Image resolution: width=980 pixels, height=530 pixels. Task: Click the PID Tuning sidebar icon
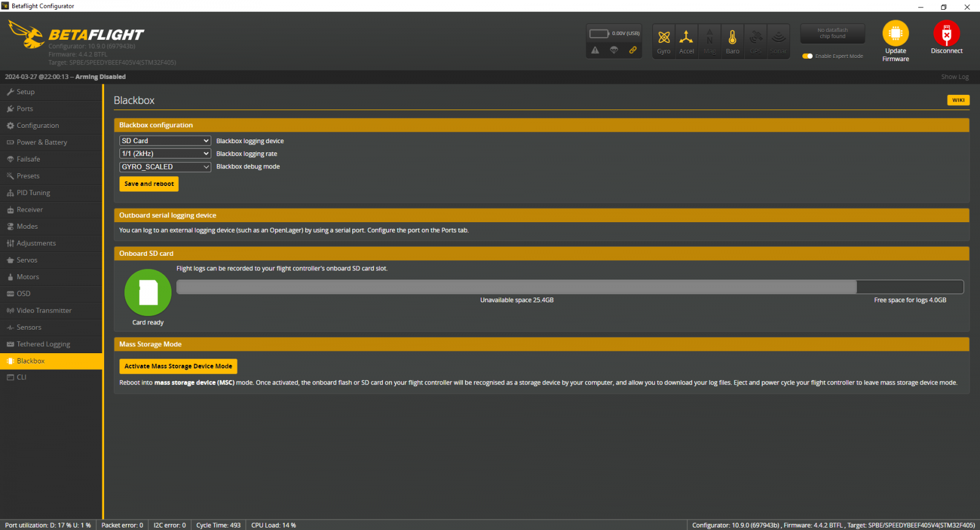tap(10, 193)
